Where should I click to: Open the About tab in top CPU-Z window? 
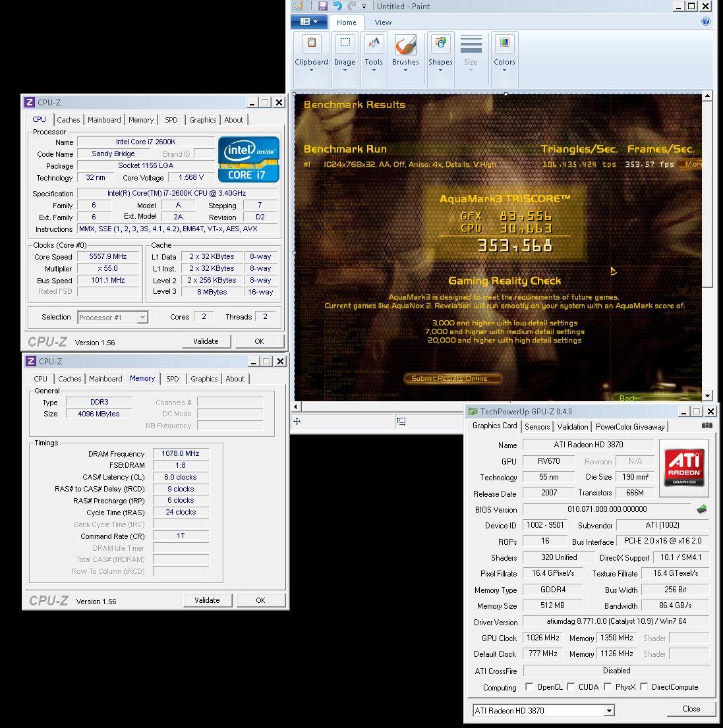click(x=233, y=120)
